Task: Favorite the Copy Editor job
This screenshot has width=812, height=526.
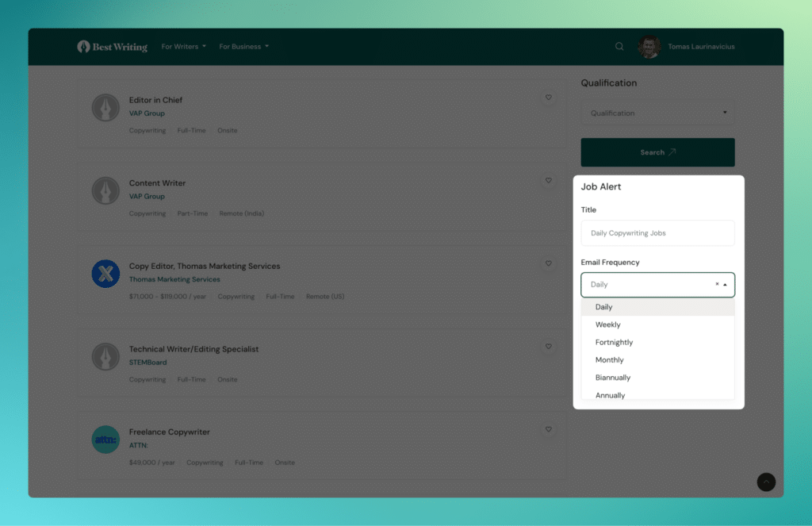Action: pos(549,263)
